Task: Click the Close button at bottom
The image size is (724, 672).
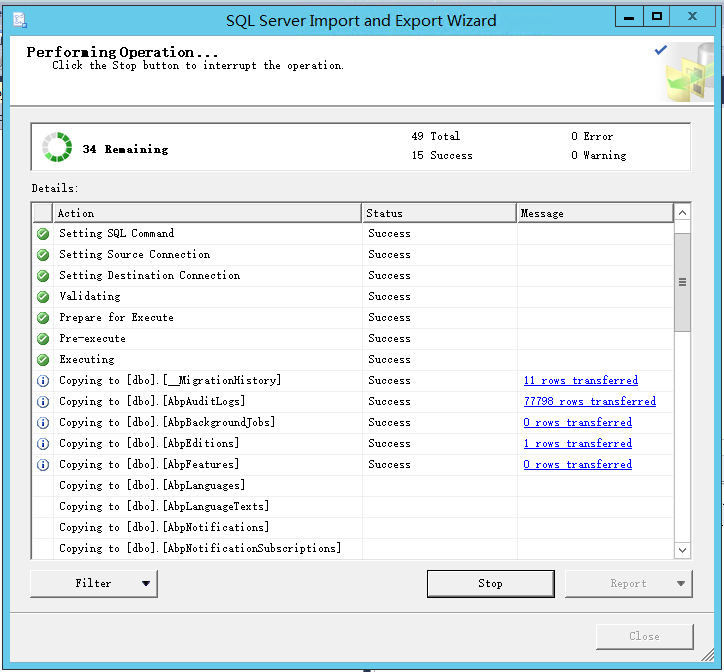Action: [x=645, y=636]
